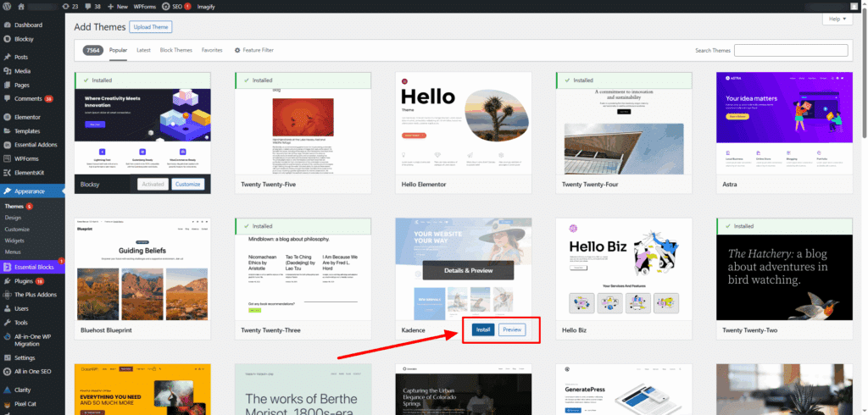
Task: Click the Templates folder icon in sidebar
Action: pyautogui.click(x=7, y=131)
